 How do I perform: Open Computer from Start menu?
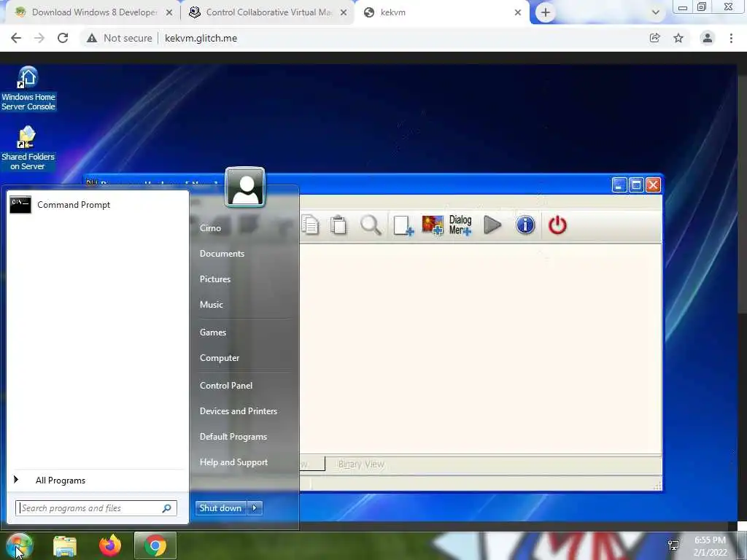point(220,358)
